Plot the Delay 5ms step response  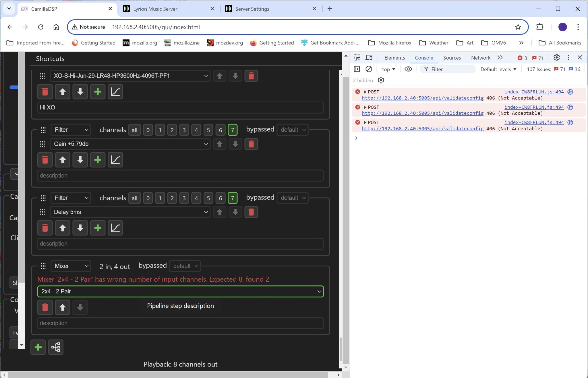pos(115,228)
